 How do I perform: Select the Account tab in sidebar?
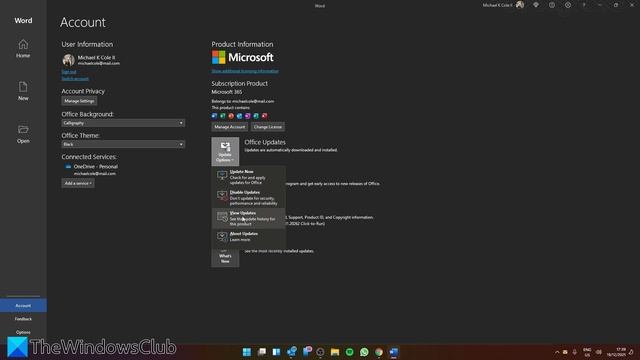click(23, 305)
